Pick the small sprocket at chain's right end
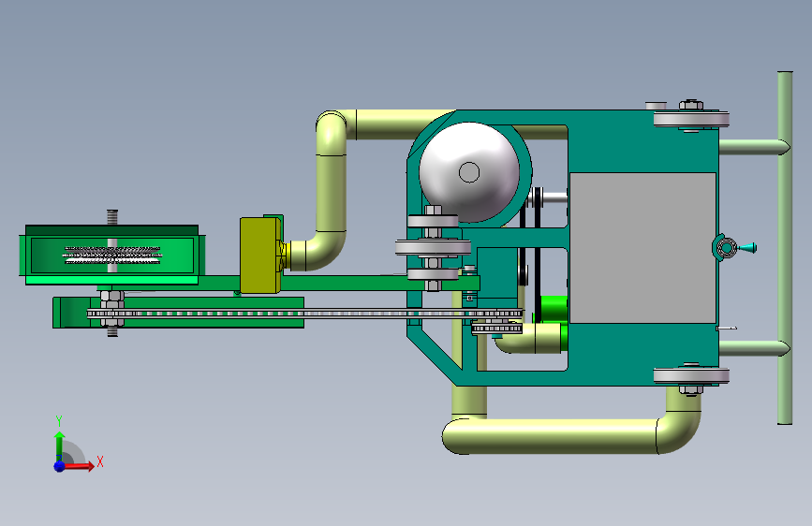The width and height of the screenshot is (812, 526). click(x=497, y=329)
